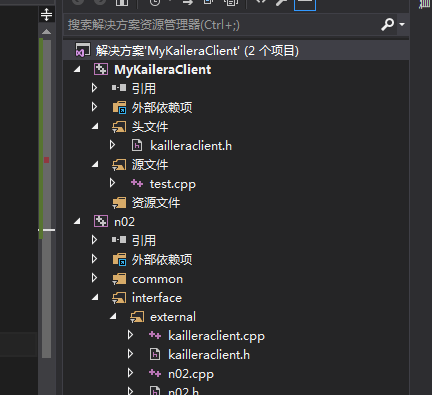Open kailleraclient.h under 头文件

point(191,146)
